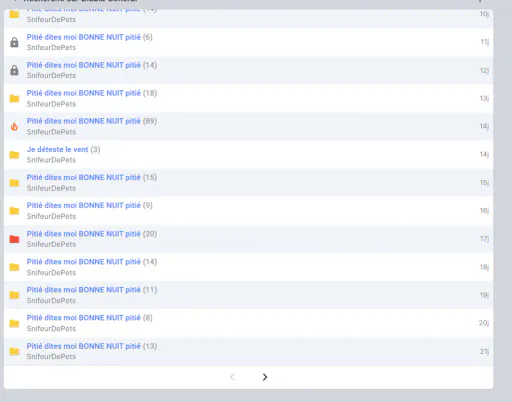Image resolution: width=512 pixels, height=402 pixels.
Task: Click the fire hot-topic icon of the (89) replies topic
Action: [14, 126]
